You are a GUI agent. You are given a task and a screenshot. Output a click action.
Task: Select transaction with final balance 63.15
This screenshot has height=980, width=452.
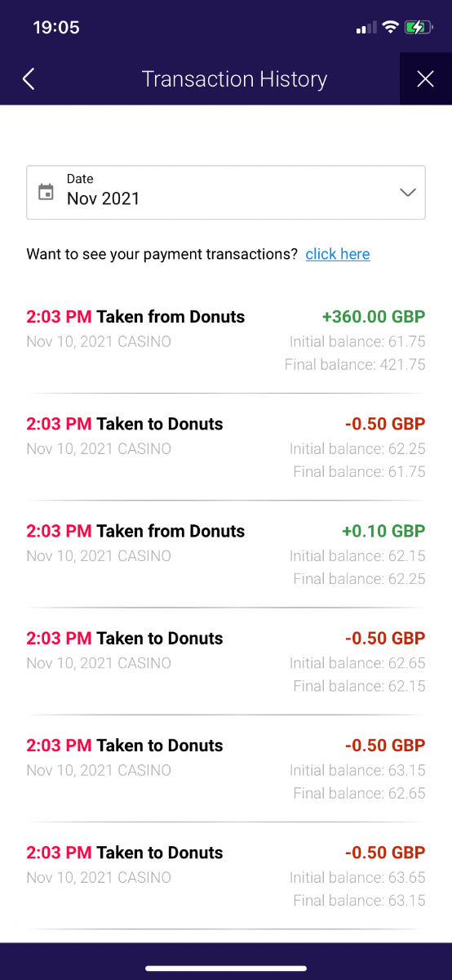click(226, 875)
